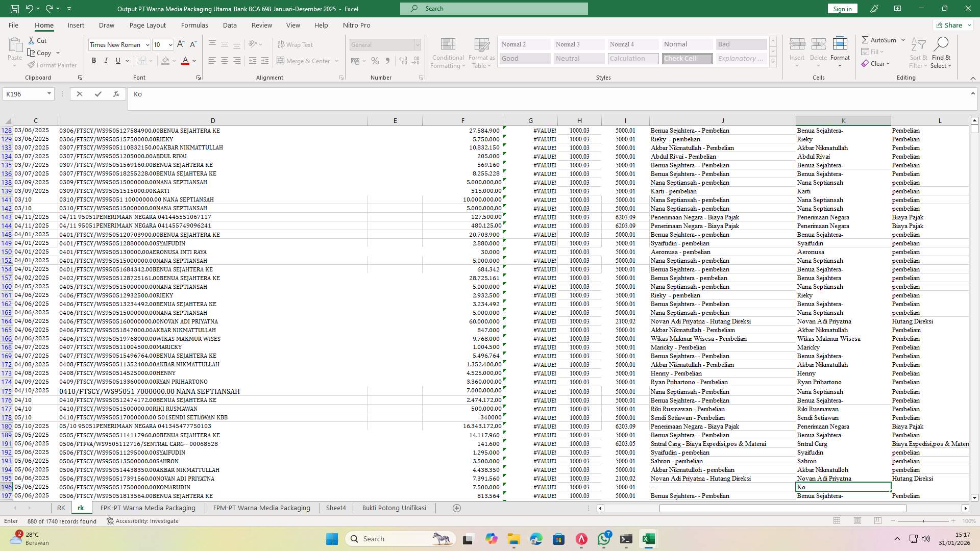Open the FPK-PT Warna Media Packaging sheet
This screenshot has height=551, width=980.
148,508
